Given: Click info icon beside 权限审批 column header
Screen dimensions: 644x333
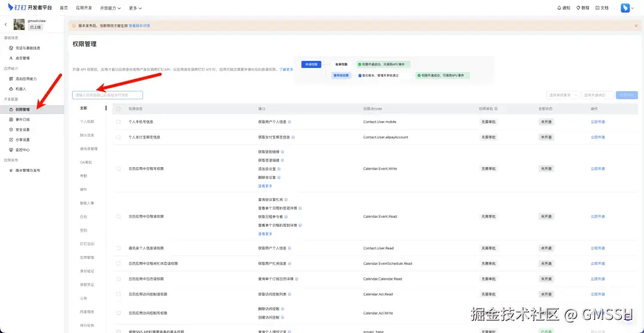Looking at the screenshot, I should coord(496,109).
